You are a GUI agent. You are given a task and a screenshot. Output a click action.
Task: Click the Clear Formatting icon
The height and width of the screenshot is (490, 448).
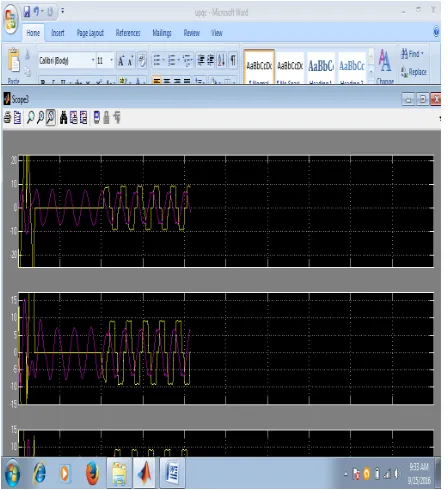[x=142, y=61]
